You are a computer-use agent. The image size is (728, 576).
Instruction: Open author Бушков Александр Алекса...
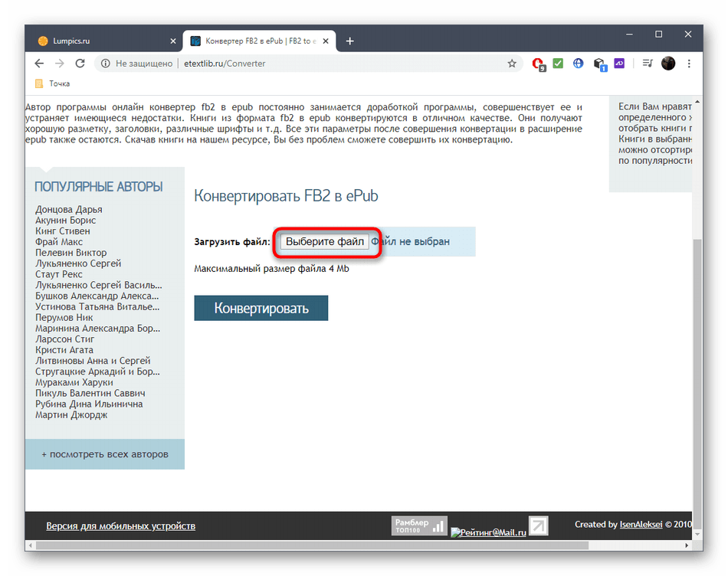point(97,296)
